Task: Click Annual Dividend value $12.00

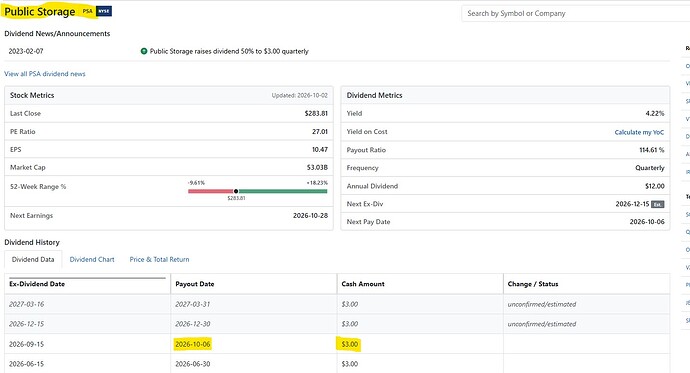Action: click(655, 186)
